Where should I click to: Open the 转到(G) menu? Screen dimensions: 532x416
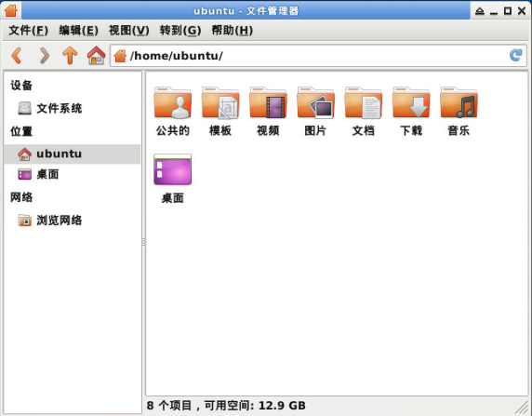[180, 31]
